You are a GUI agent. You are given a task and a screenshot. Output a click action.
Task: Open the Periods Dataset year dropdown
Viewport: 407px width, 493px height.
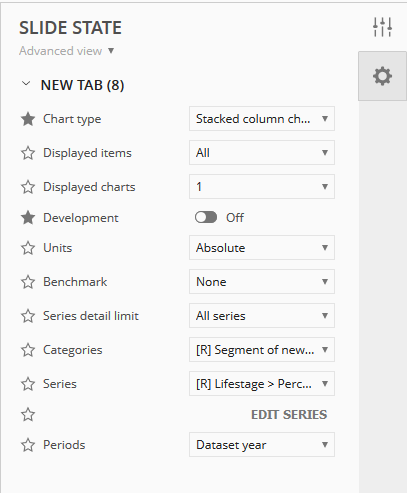click(262, 445)
